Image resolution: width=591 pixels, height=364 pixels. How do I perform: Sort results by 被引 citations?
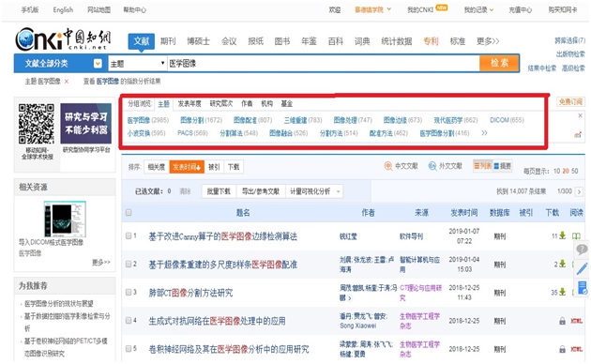[x=214, y=167]
